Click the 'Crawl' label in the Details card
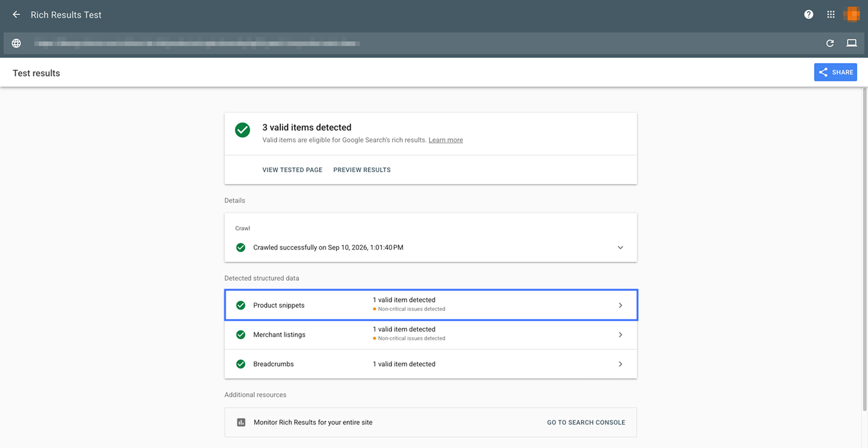This screenshot has height=448, width=868. [x=243, y=229]
